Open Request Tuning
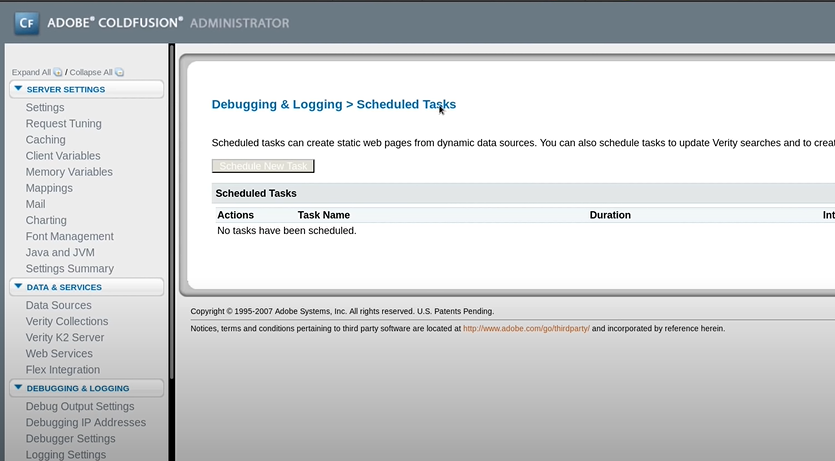835x461 pixels. pyautogui.click(x=63, y=124)
